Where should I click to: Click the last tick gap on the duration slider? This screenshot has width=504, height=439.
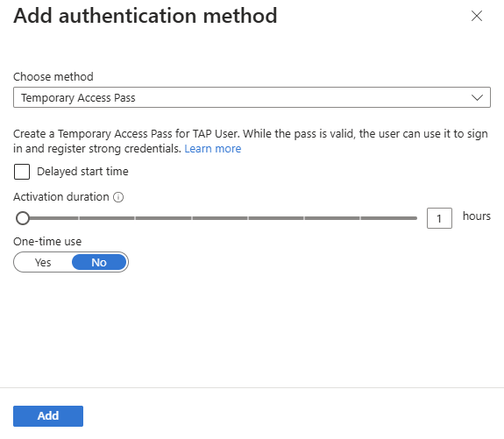point(360,218)
